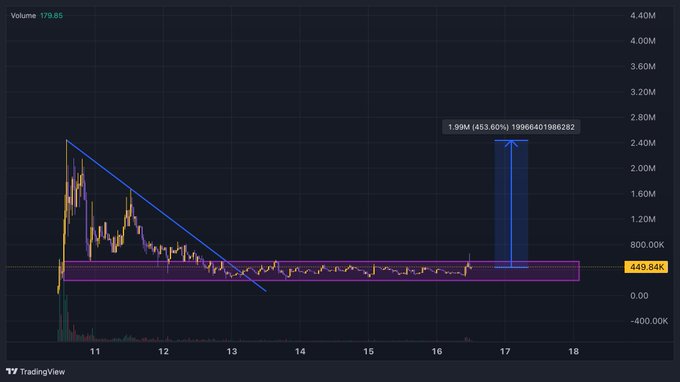Click the 2.80M price axis label
Viewport: 680px width, 382px height.
(643, 117)
